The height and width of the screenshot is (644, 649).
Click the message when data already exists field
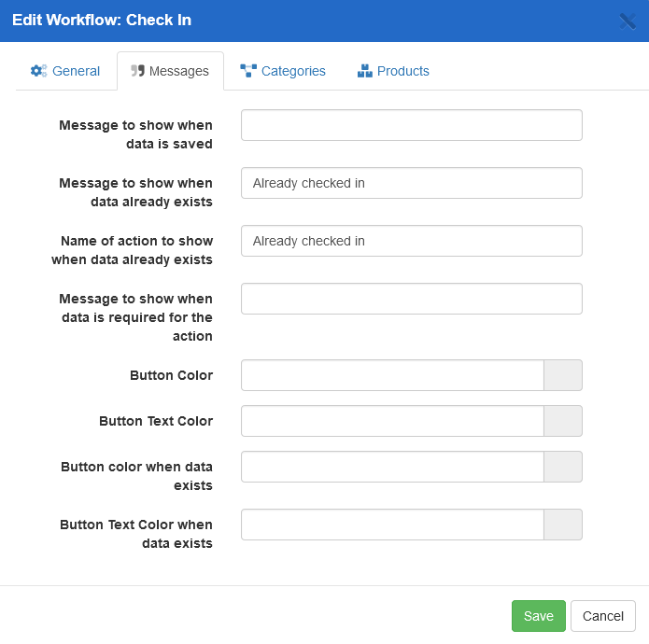(x=411, y=183)
